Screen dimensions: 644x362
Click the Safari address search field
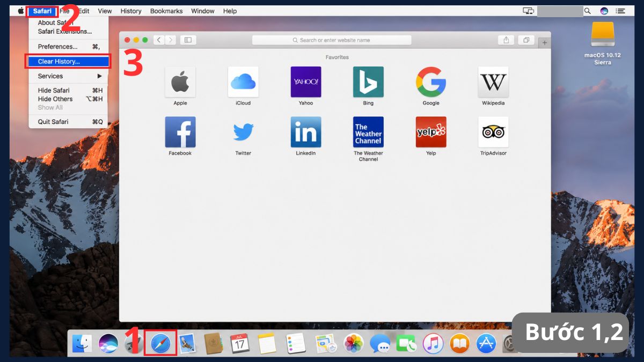pos(332,40)
